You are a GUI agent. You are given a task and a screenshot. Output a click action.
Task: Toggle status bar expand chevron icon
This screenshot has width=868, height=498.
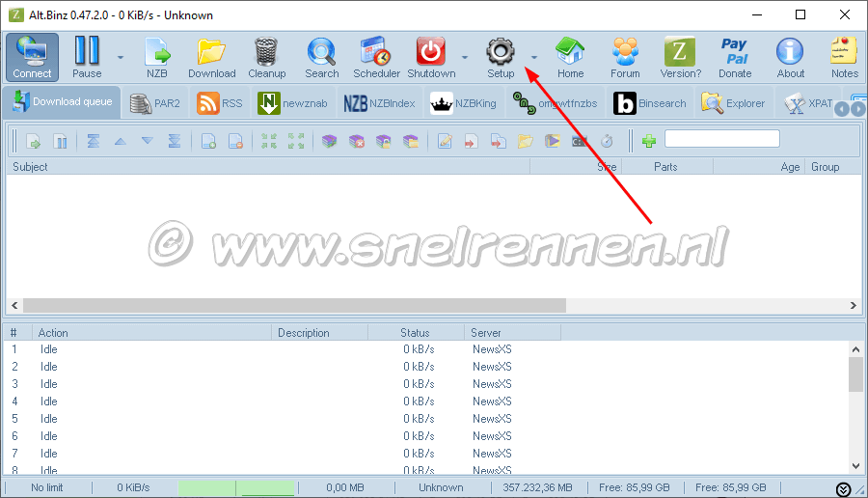(843, 489)
